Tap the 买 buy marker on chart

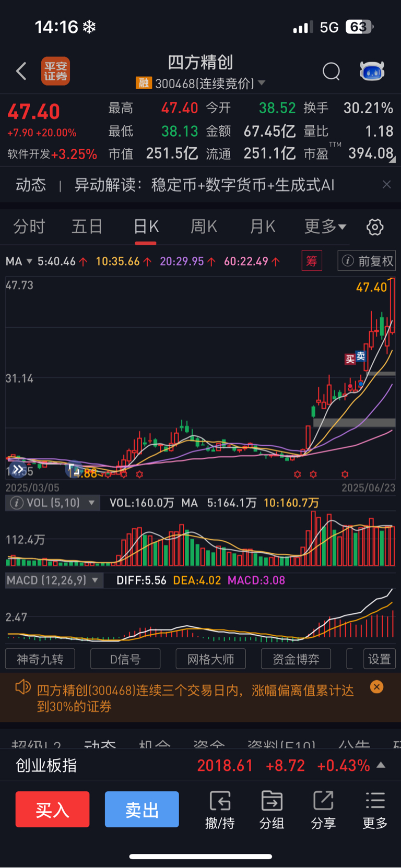pos(350,359)
